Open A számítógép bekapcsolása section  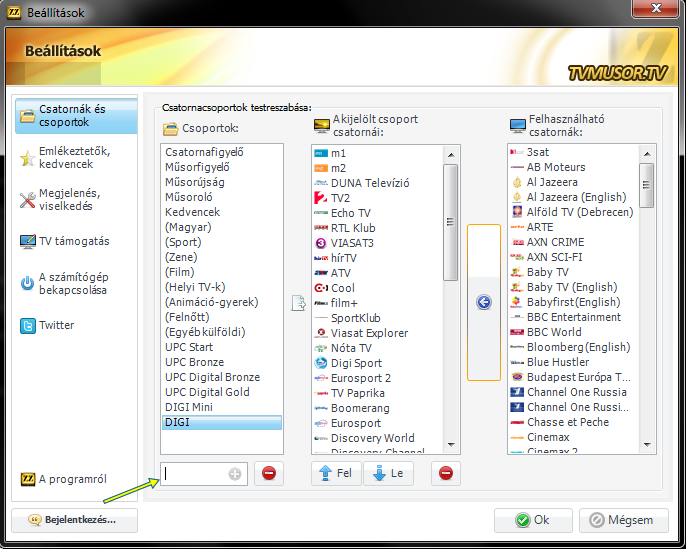coord(74,284)
